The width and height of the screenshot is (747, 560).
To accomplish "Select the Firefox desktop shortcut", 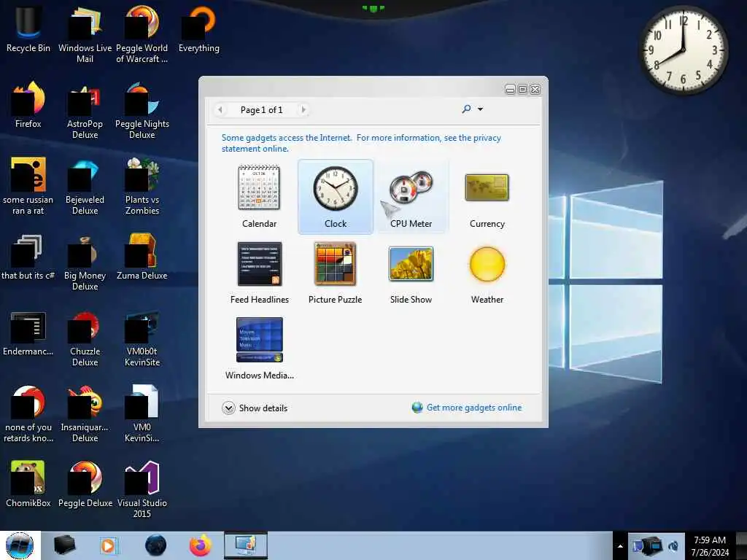I will click(28, 105).
